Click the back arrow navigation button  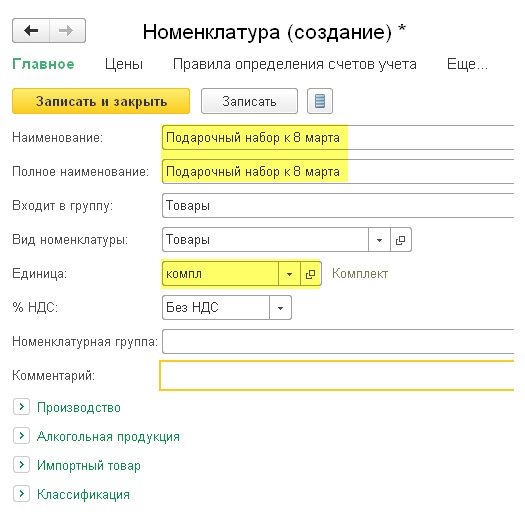(31, 30)
